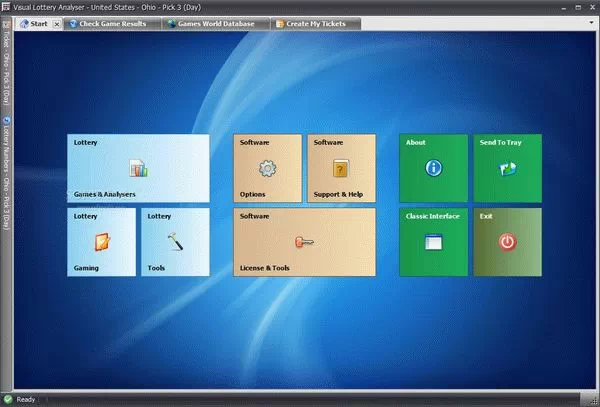Image resolution: width=600 pixels, height=407 pixels.
Task: Open the Lottery Games & Analysers tile
Action: pos(138,168)
